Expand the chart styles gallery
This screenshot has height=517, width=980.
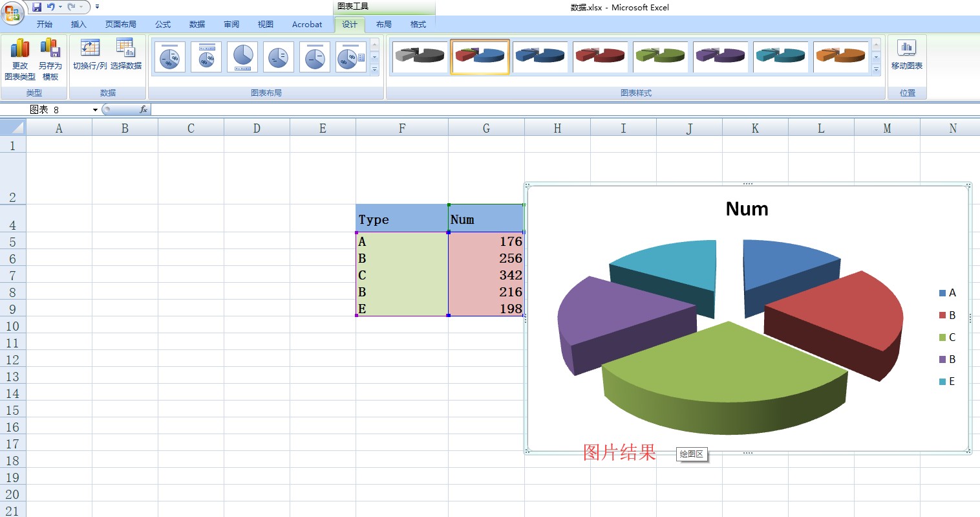876,69
